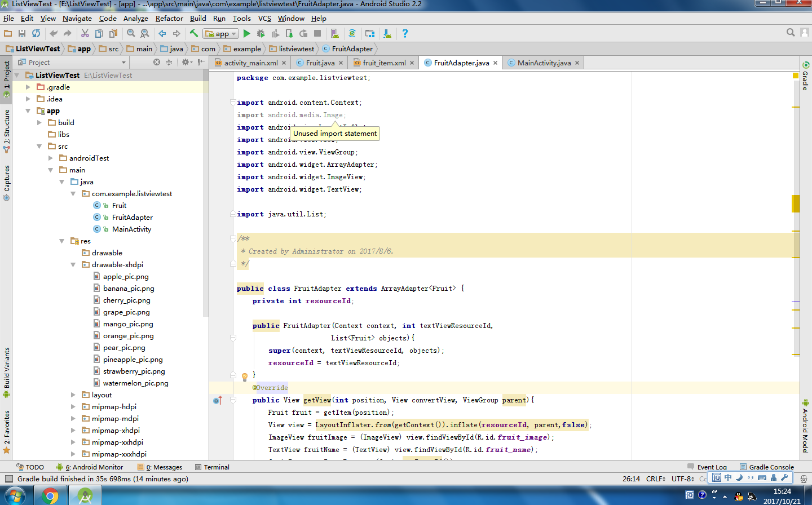Open the Refactor menu
The width and height of the screenshot is (812, 505).
169,19
